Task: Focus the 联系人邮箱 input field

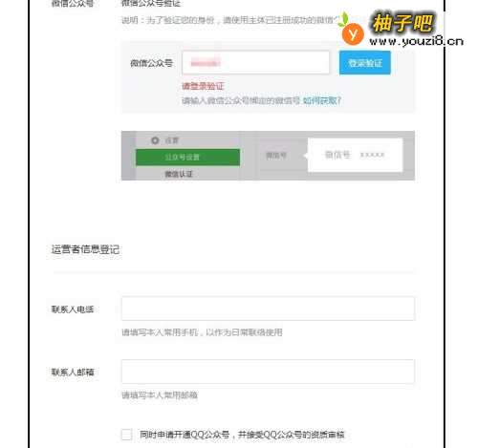Action: coord(268,372)
